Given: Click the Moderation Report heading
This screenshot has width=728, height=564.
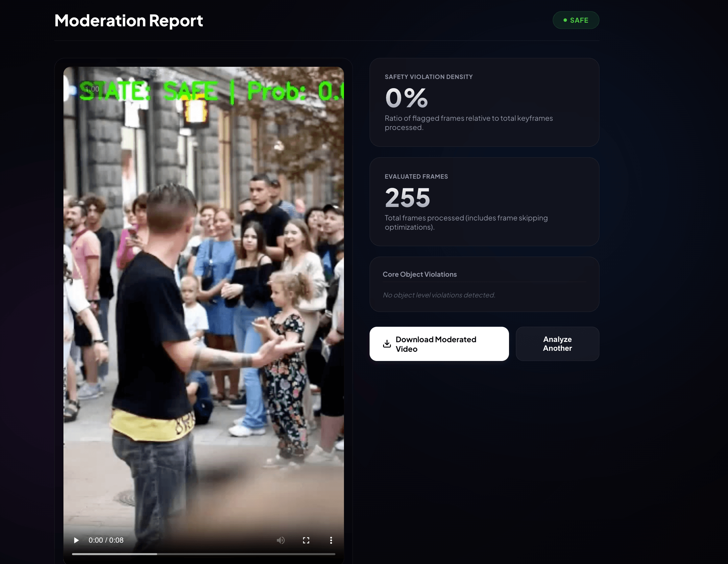Looking at the screenshot, I should [x=129, y=20].
